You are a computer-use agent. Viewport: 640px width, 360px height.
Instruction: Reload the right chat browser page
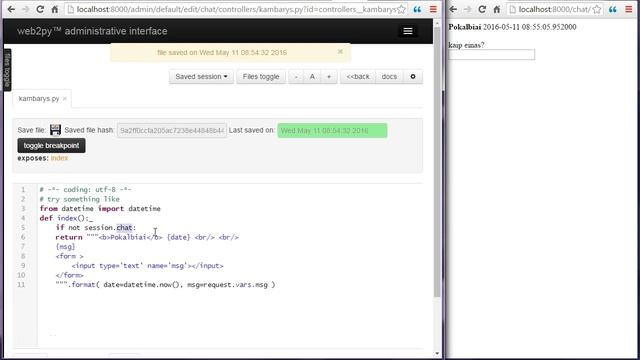(x=482, y=9)
